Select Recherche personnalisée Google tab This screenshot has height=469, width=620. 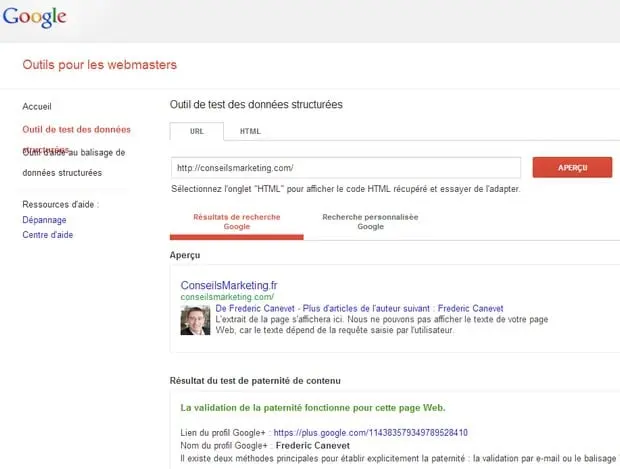coord(370,222)
